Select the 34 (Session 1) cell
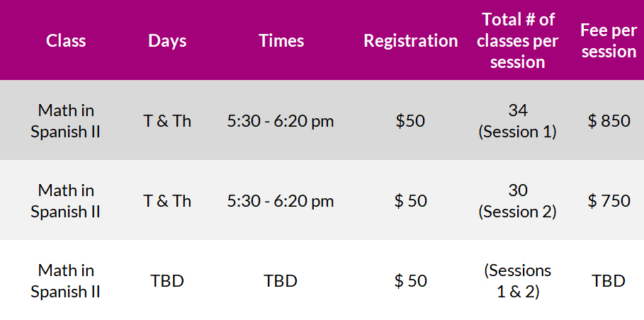Viewport: 644px width, 320px height. [x=517, y=121]
